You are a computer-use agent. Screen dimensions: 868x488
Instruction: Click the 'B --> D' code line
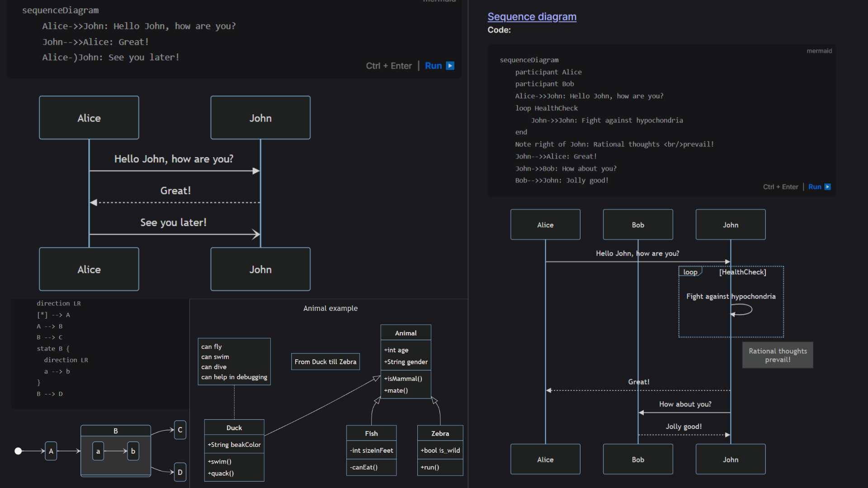point(50,394)
